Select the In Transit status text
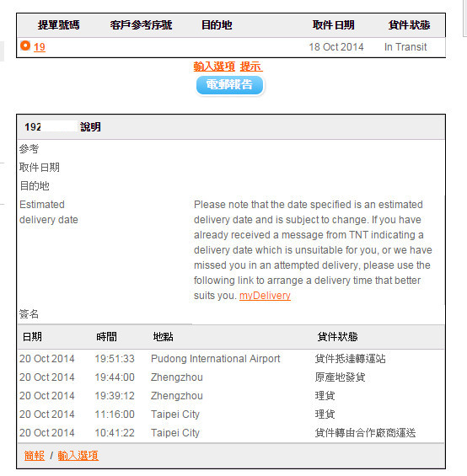Image resolution: width=467 pixels, height=476 pixels. [x=405, y=47]
